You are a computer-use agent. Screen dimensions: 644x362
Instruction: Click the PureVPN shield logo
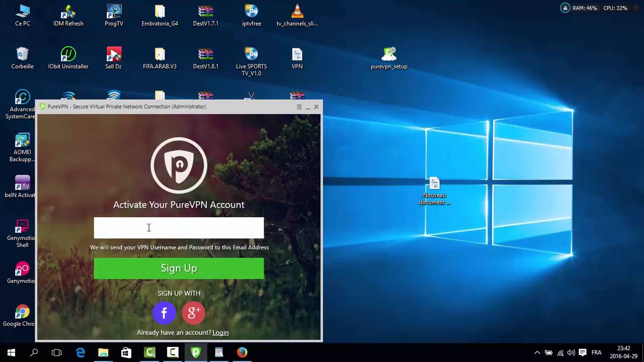point(179,165)
